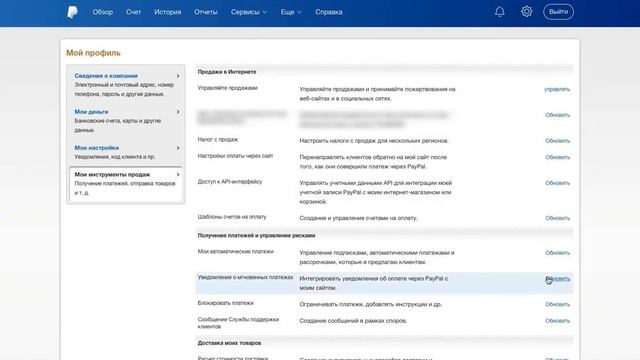Click the Мой профиль heading
This screenshot has height=360, width=640.
(93, 53)
